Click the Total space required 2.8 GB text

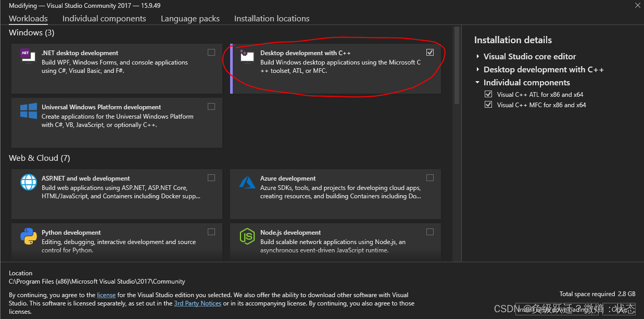[598, 294]
